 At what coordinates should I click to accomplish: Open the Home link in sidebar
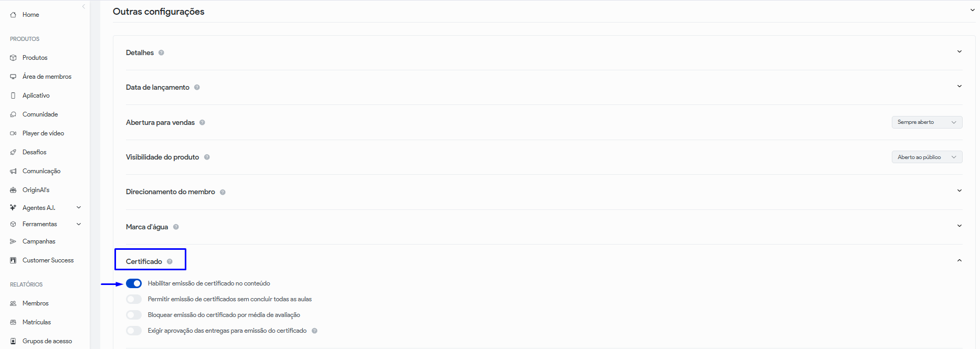coord(30,15)
